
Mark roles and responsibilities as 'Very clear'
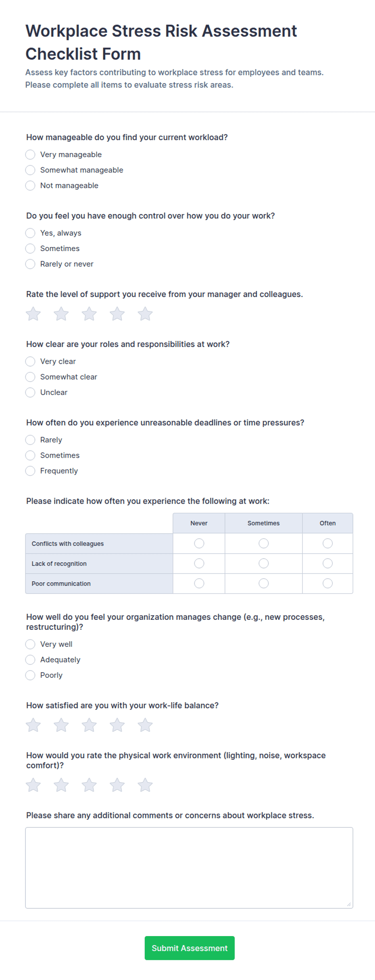coord(30,361)
